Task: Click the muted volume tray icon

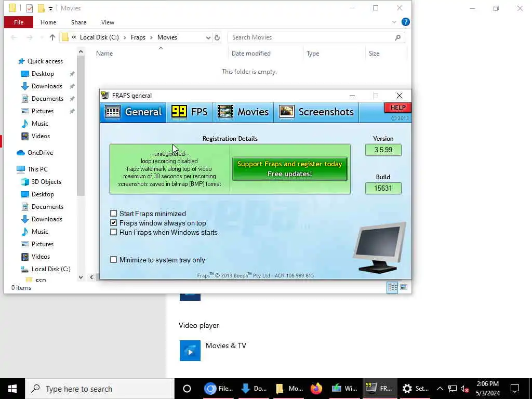Action: click(465, 389)
